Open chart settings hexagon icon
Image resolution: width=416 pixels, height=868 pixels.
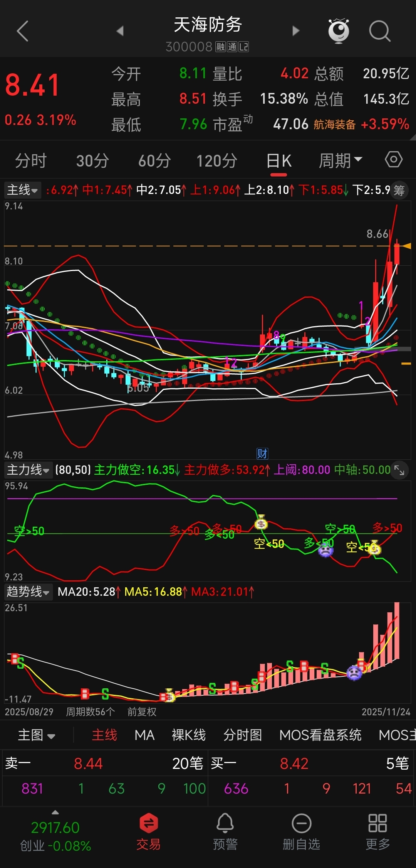tap(394, 159)
